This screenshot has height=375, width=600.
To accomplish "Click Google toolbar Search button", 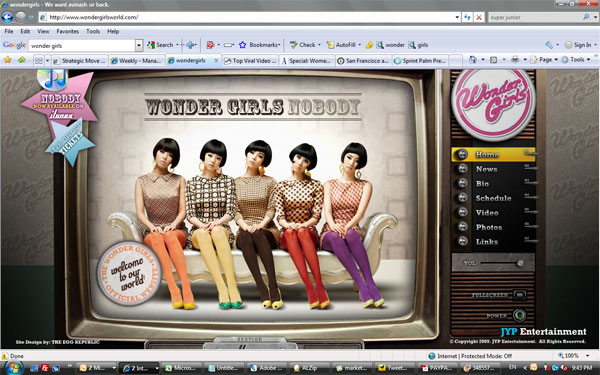I will click(x=161, y=45).
